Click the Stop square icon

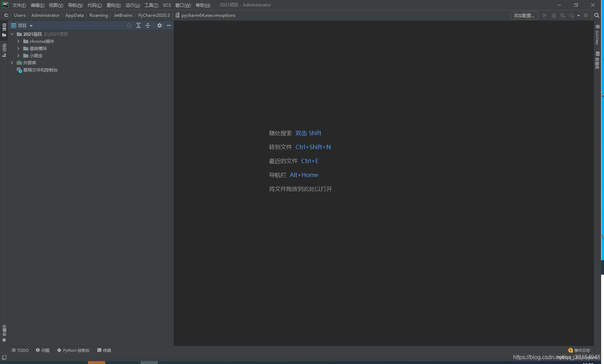point(586,15)
